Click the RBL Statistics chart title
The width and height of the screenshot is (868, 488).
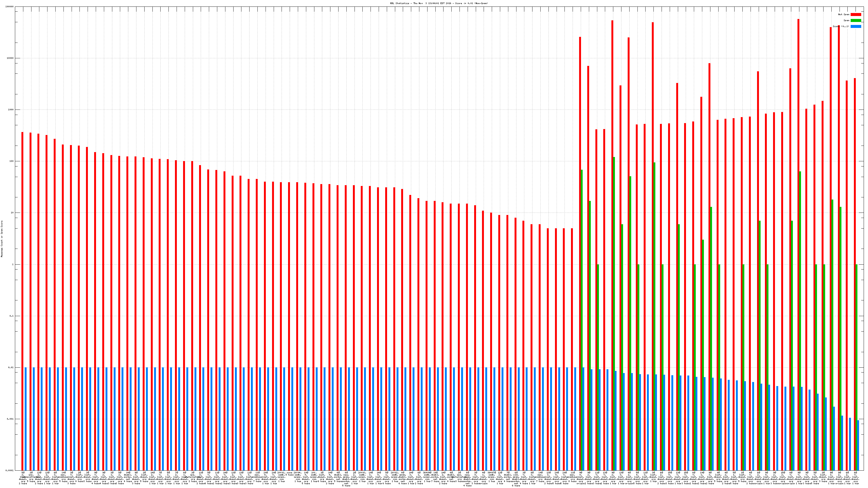439,3
